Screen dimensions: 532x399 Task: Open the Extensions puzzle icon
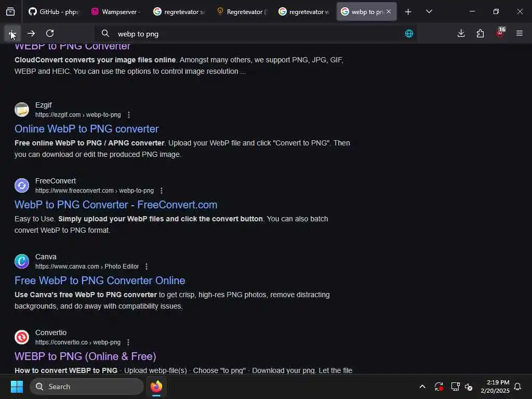pyautogui.click(x=480, y=33)
